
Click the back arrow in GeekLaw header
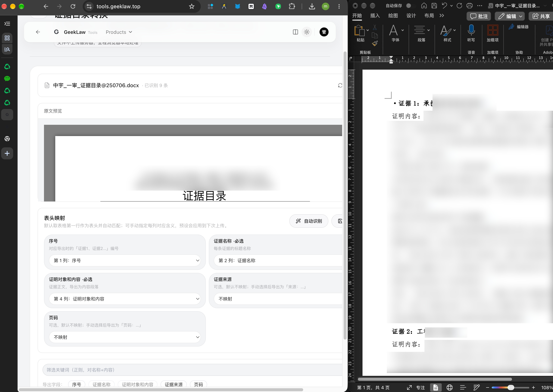click(38, 32)
